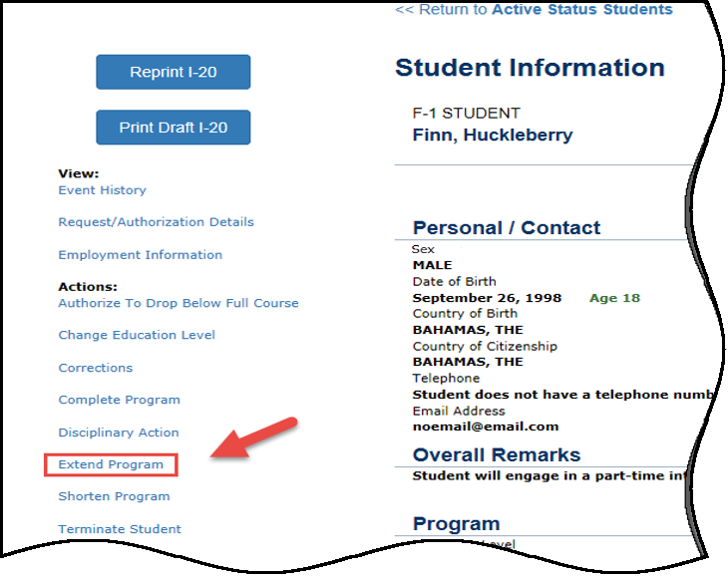Screen dimensions: 728x578
Task: Click the student name Finn, Huckleberry
Action: (x=492, y=135)
